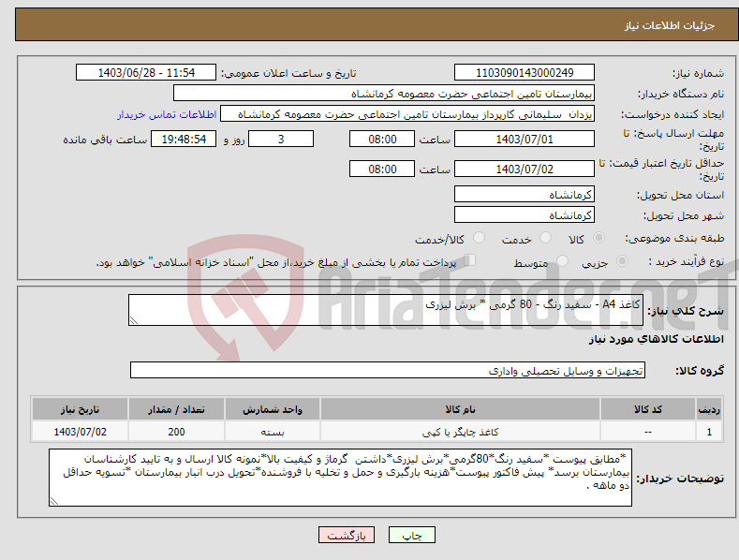Screen dimensions: 739x560
Task: Select the خدمت radio button
Action: pos(545,238)
